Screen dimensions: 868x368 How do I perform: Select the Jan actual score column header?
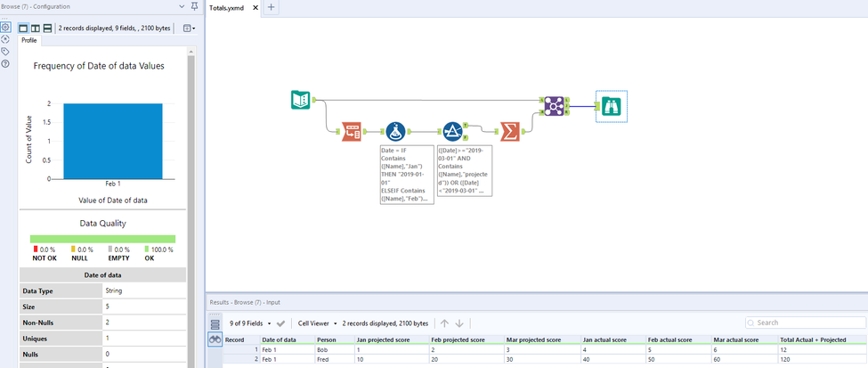tap(613, 339)
